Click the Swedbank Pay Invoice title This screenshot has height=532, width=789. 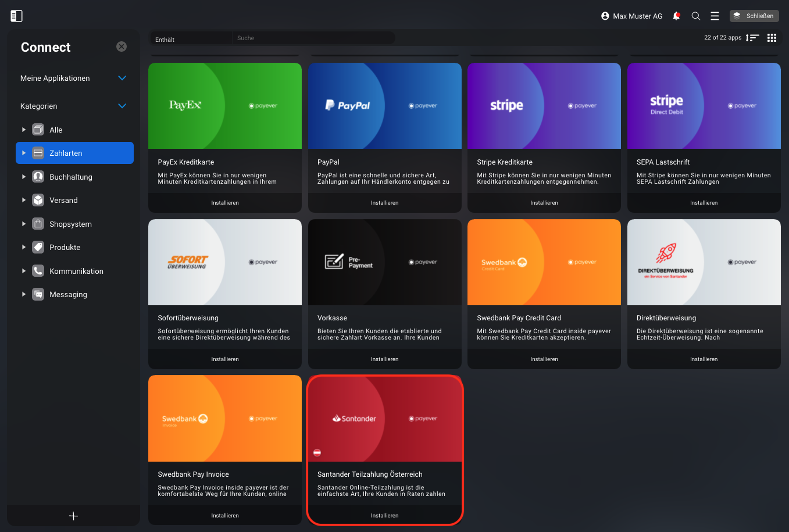coord(193,474)
